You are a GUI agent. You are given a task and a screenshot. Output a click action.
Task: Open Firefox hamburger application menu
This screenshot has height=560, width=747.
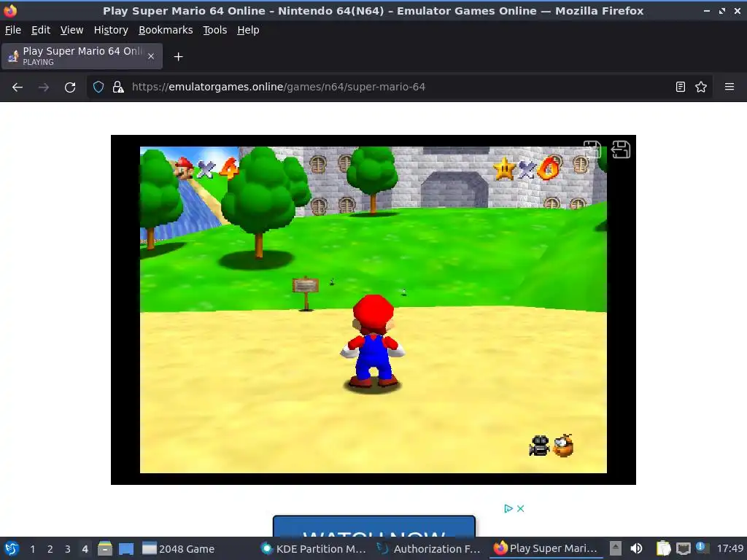729,87
